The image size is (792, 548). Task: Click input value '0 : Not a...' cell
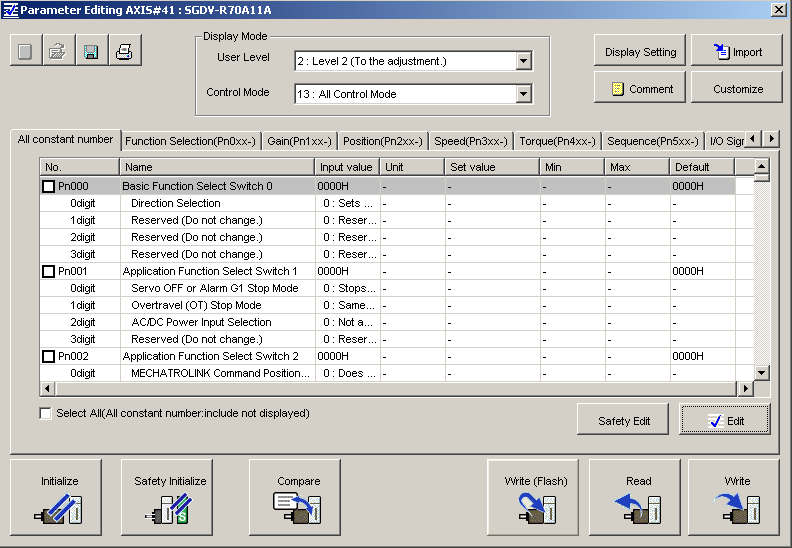348,322
